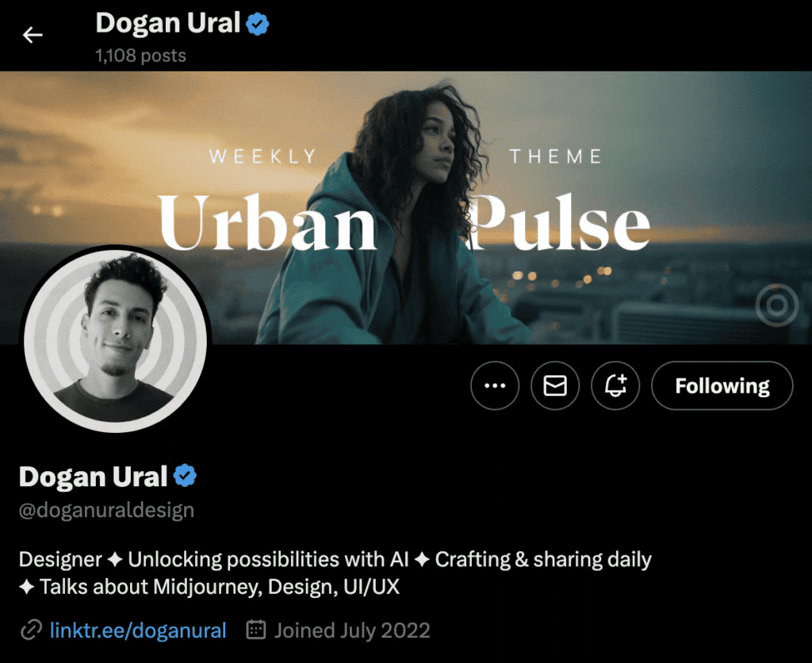Click the calendar icon by Joined date

[x=256, y=630]
